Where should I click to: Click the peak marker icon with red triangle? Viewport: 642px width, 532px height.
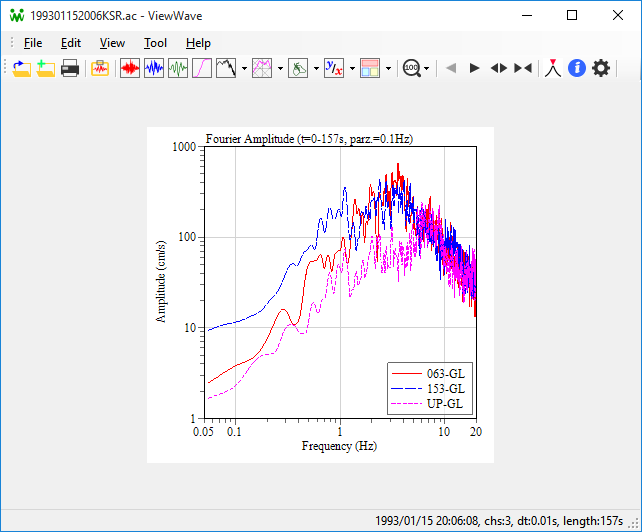(553, 68)
